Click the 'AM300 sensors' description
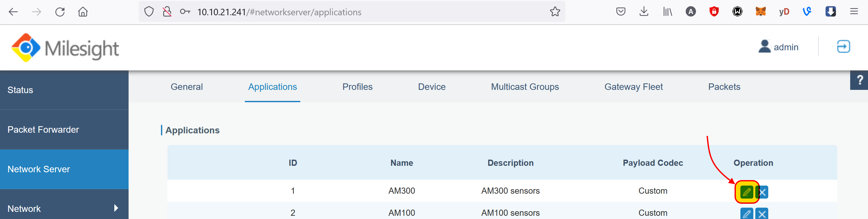The height and width of the screenshot is (219, 868). 510,191
